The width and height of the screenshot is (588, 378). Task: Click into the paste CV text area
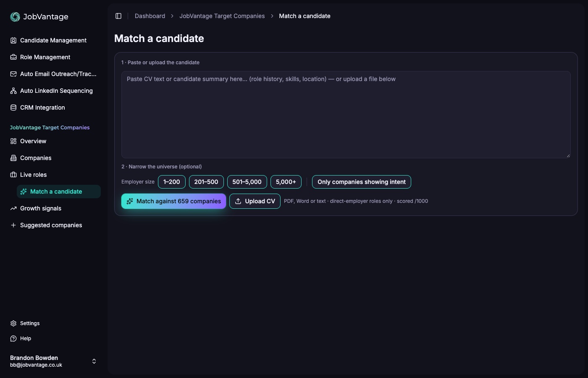tap(346, 115)
